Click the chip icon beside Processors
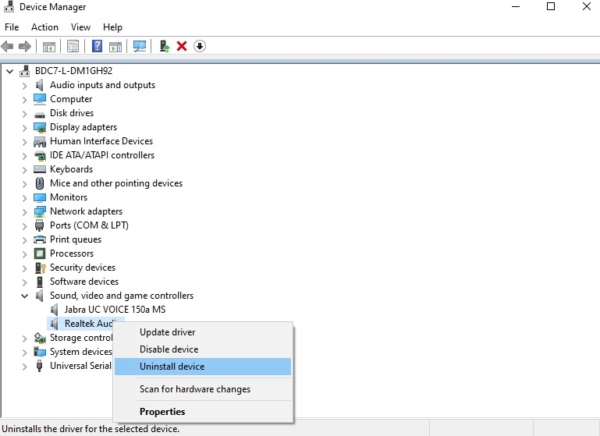The image size is (600, 436). click(x=39, y=253)
